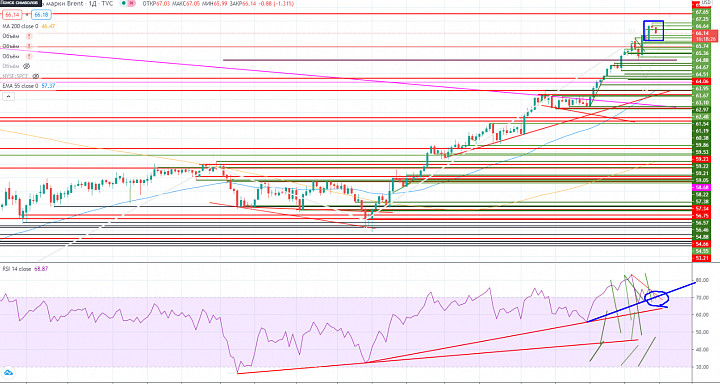
Task: Click the RSI scale level 80.00
Action: 703,280
